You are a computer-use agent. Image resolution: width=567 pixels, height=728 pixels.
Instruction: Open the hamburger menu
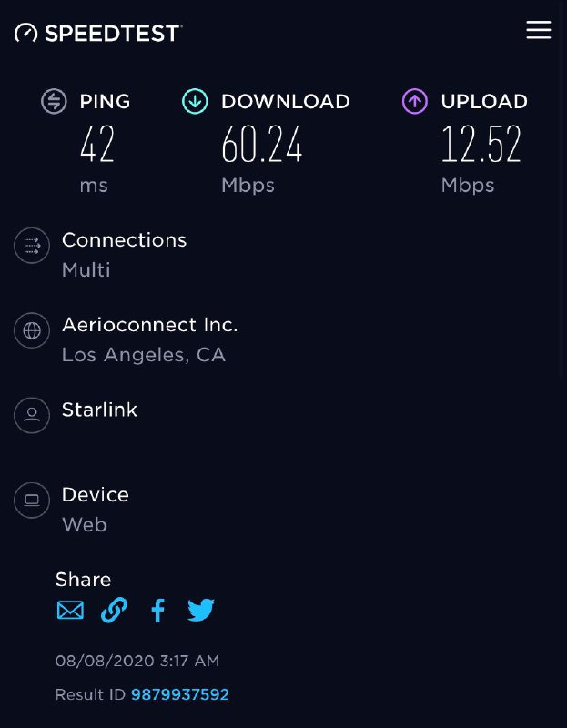[x=539, y=30]
